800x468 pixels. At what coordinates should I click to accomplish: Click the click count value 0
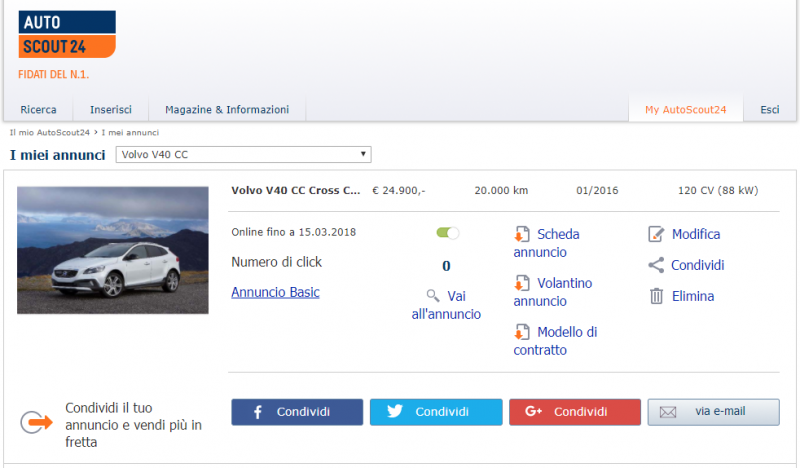[x=446, y=266]
